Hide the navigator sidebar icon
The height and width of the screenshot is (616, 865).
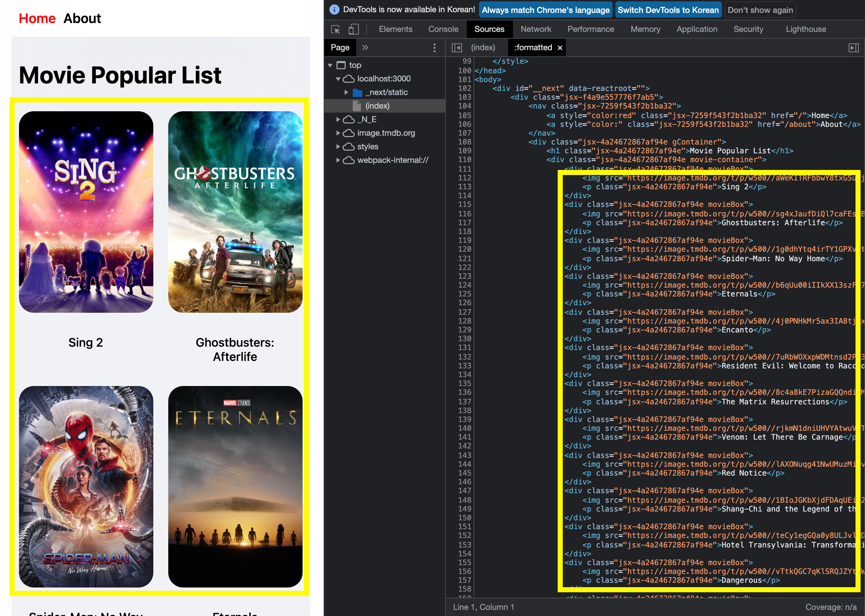click(x=457, y=48)
